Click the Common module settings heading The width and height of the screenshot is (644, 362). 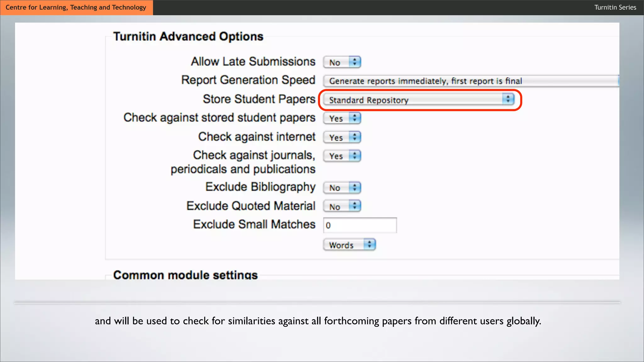point(186,275)
